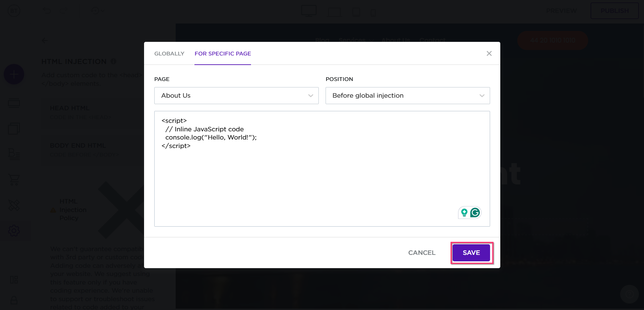Viewport: 644px width, 310px height.
Task: Open the Position dropdown
Action: click(408, 96)
